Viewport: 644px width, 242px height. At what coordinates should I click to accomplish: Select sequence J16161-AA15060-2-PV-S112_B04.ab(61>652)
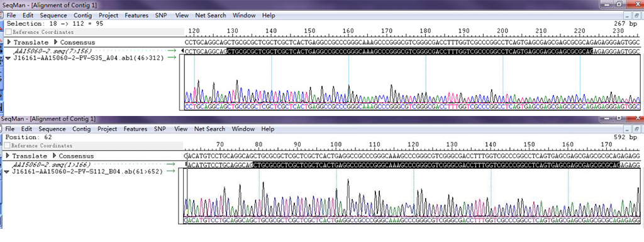[88, 171]
